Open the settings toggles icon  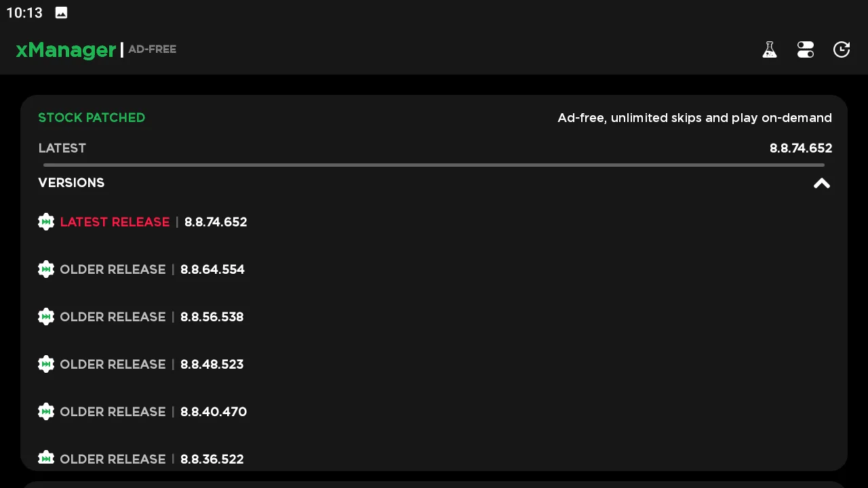coord(806,49)
